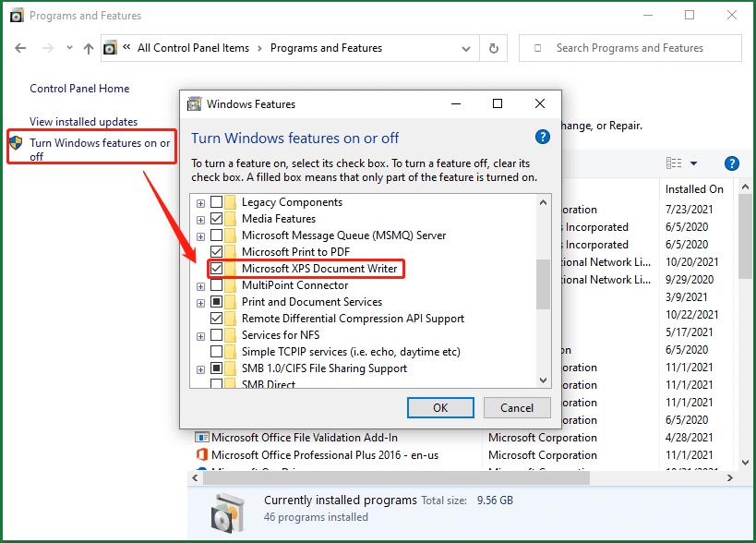The height and width of the screenshot is (543, 756).
Task: Open Control Panel Home link
Action: [x=79, y=89]
